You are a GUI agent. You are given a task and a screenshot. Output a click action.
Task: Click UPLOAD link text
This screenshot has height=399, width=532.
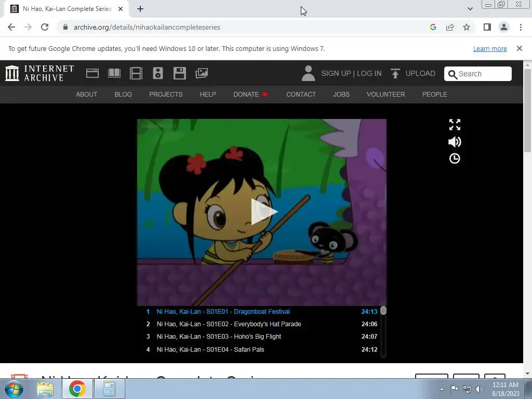tap(420, 73)
